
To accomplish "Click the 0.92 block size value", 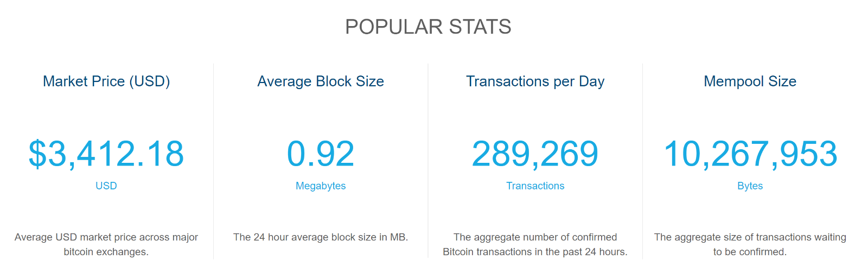I will (321, 154).
